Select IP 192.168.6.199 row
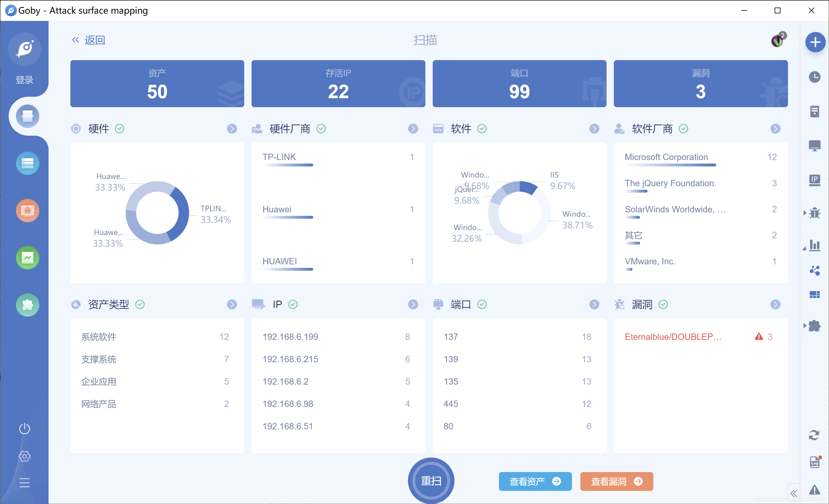829x504 pixels. pos(336,337)
